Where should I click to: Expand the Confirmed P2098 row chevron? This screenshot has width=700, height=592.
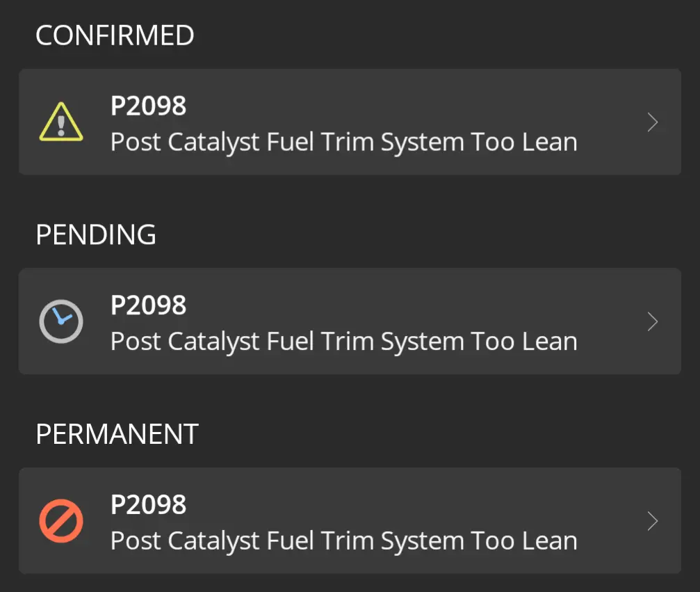point(652,122)
